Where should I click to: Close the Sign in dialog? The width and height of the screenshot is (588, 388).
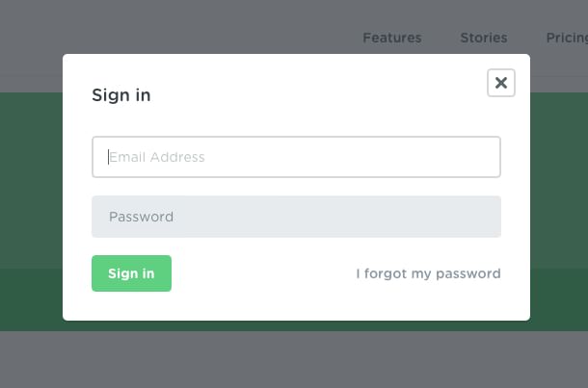[x=500, y=83]
